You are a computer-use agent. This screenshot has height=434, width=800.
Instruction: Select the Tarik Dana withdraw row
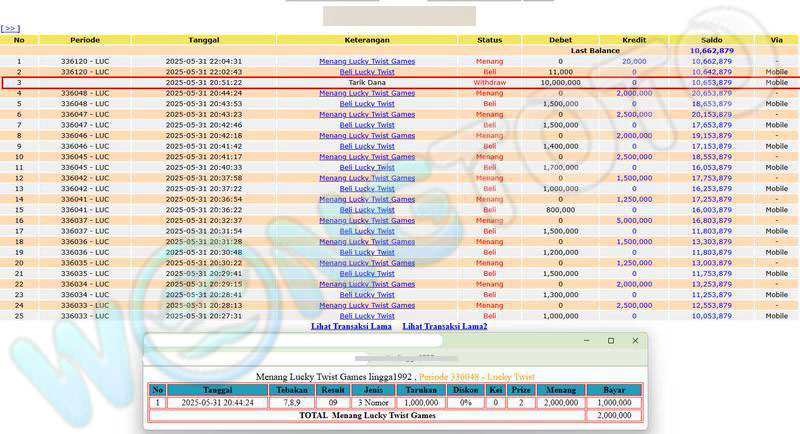point(367,83)
